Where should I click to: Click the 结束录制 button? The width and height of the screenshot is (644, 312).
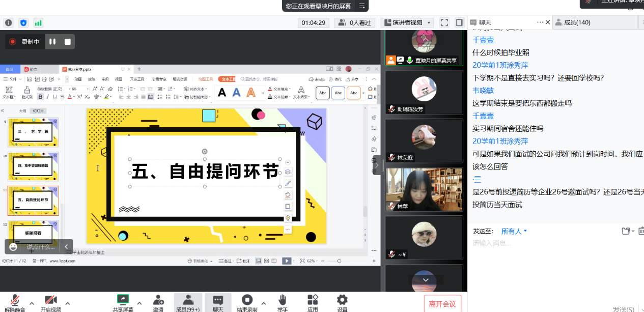pyautogui.click(x=247, y=302)
